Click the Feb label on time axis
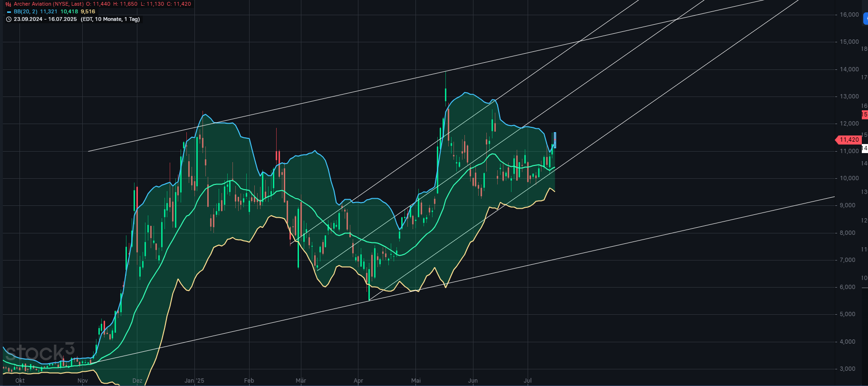 coord(249,381)
